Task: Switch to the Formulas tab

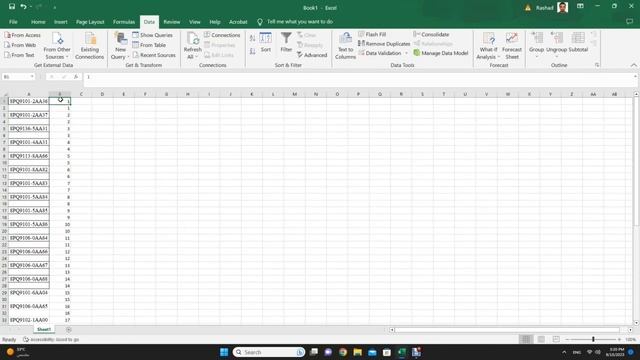Action: pyautogui.click(x=124, y=22)
